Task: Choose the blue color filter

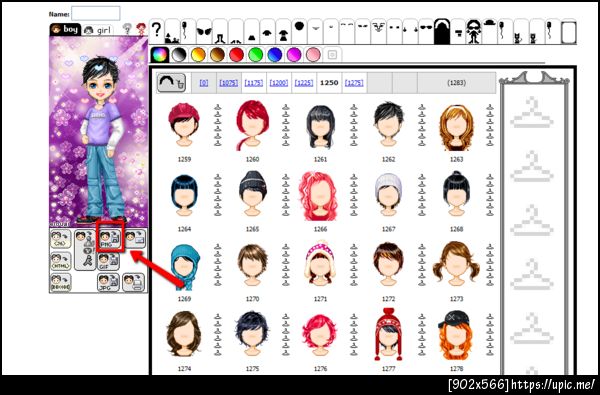Action: 275,55
